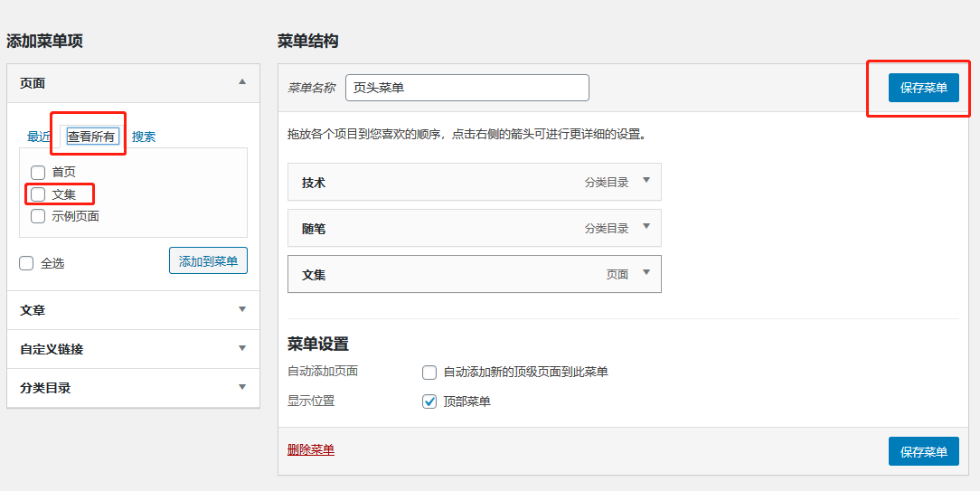Switch to the 搜索 tab
Image resolution: width=980 pixels, height=491 pixels.
[144, 137]
